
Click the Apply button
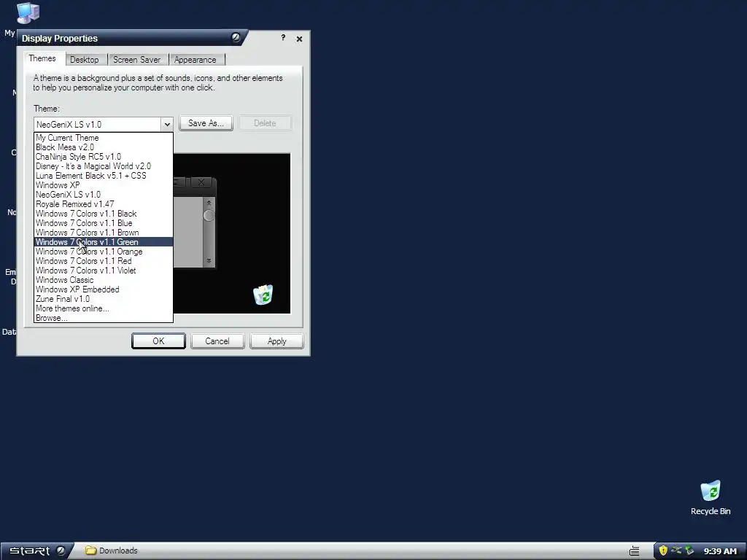[276, 341]
